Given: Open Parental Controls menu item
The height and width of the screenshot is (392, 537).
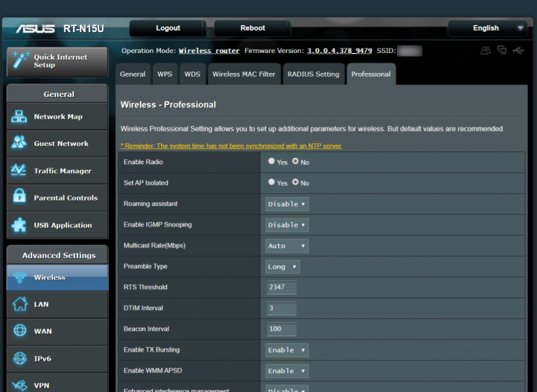Looking at the screenshot, I should [57, 197].
